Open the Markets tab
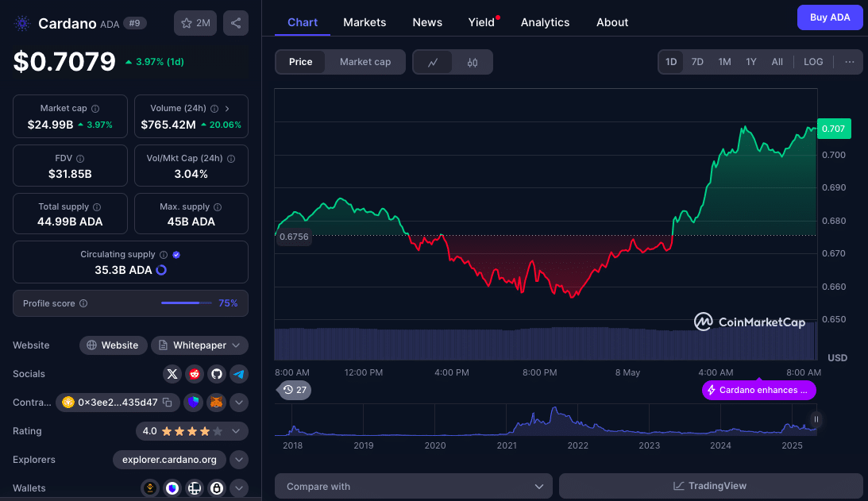This screenshot has width=868, height=501. point(365,22)
